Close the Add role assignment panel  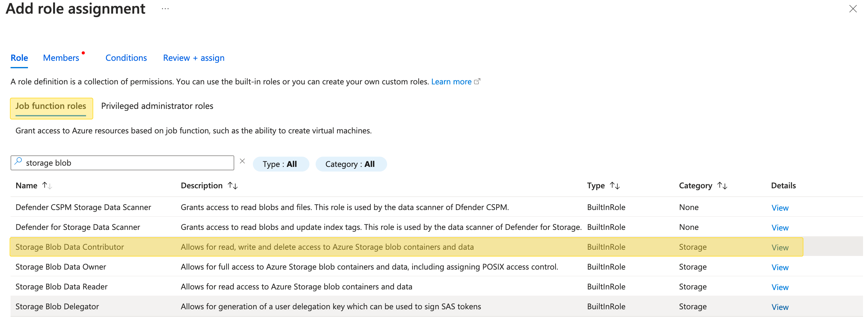coord(852,9)
